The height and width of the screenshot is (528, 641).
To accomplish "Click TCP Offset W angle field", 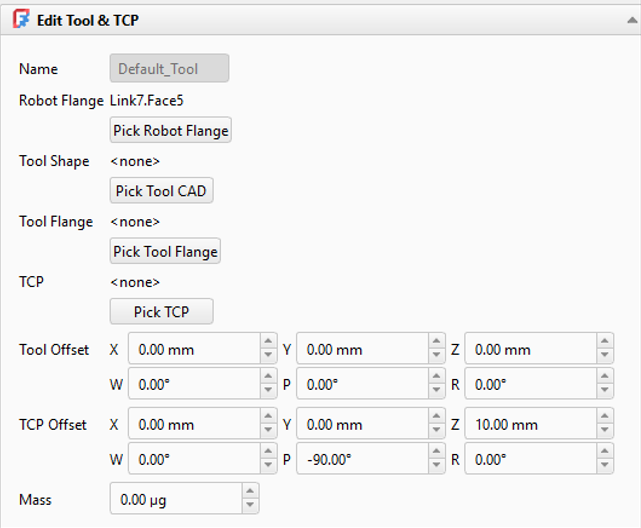I will tap(195, 459).
